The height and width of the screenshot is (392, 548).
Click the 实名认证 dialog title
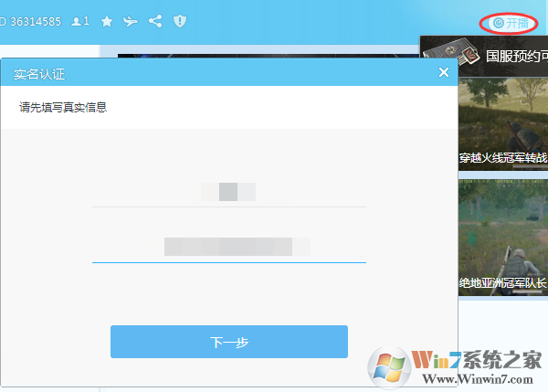pyautogui.click(x=39, y=74)
